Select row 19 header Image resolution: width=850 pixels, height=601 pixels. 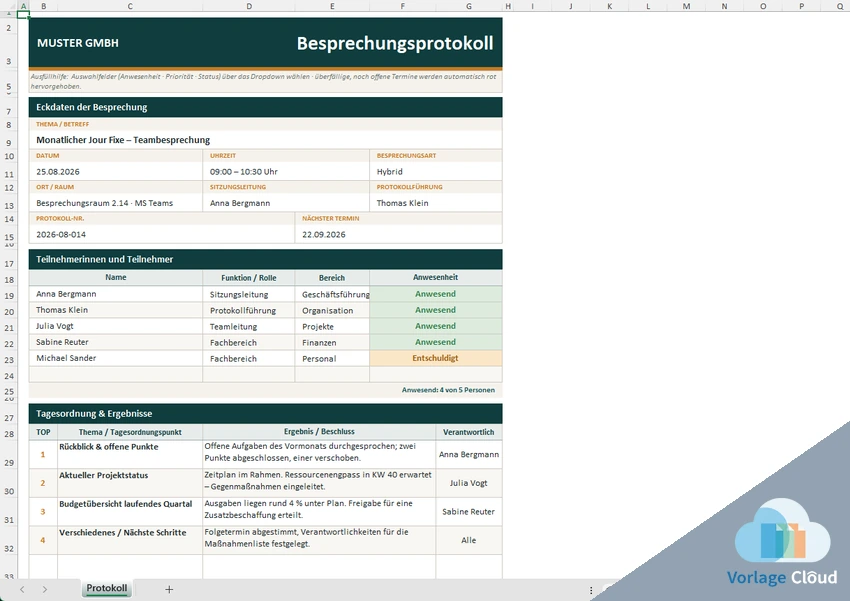point(9,295)
